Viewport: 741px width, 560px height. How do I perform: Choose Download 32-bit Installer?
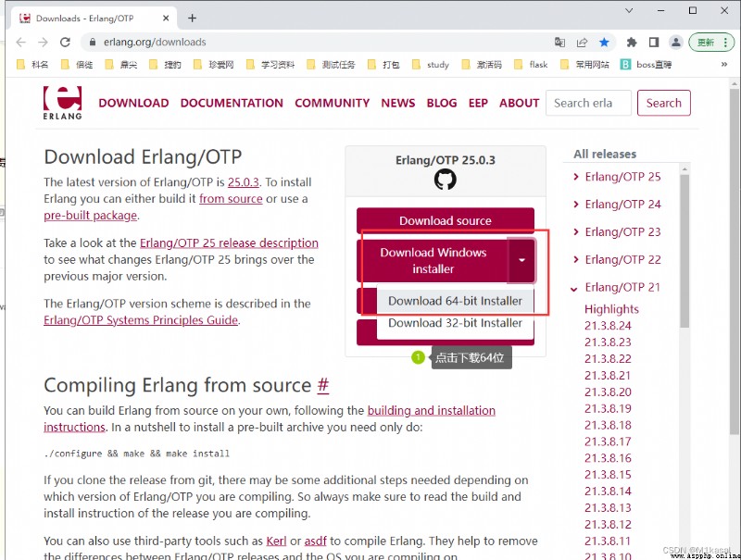point(455,323)
